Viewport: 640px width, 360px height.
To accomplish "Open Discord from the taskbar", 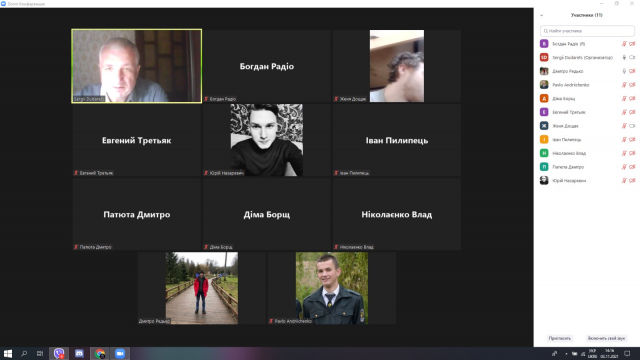I will [79, 353].
